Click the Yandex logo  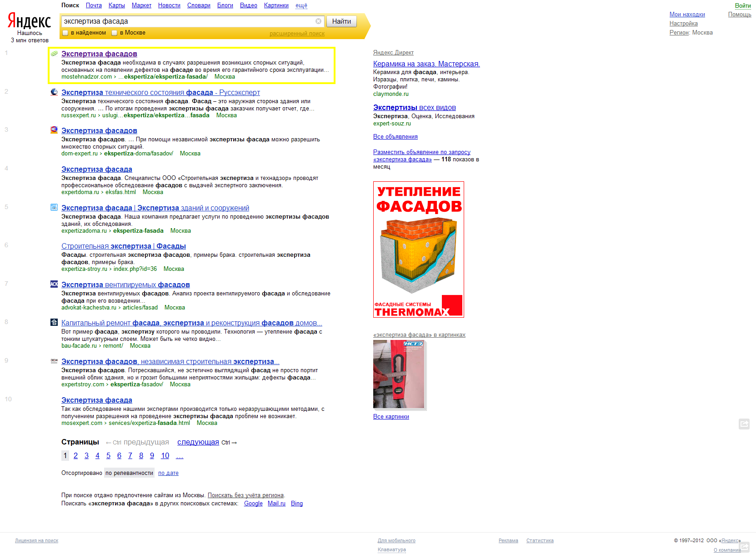30,21
